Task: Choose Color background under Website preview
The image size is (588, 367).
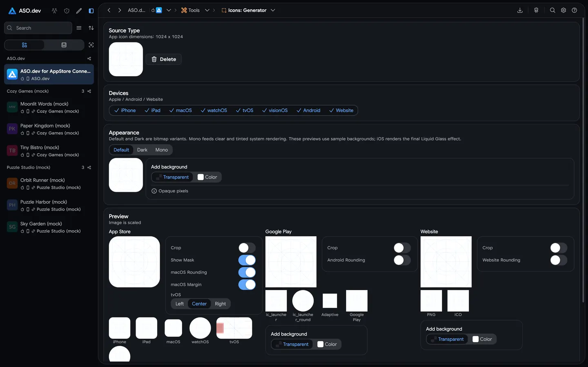Action: 482,339
